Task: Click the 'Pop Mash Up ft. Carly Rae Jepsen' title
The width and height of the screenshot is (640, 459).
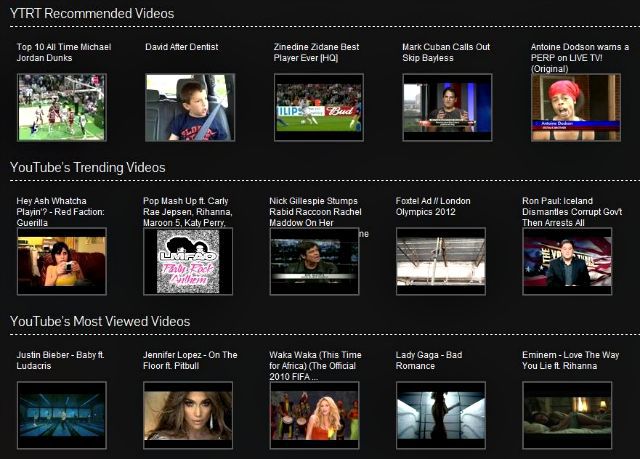Action: click(x=188, y=212)
